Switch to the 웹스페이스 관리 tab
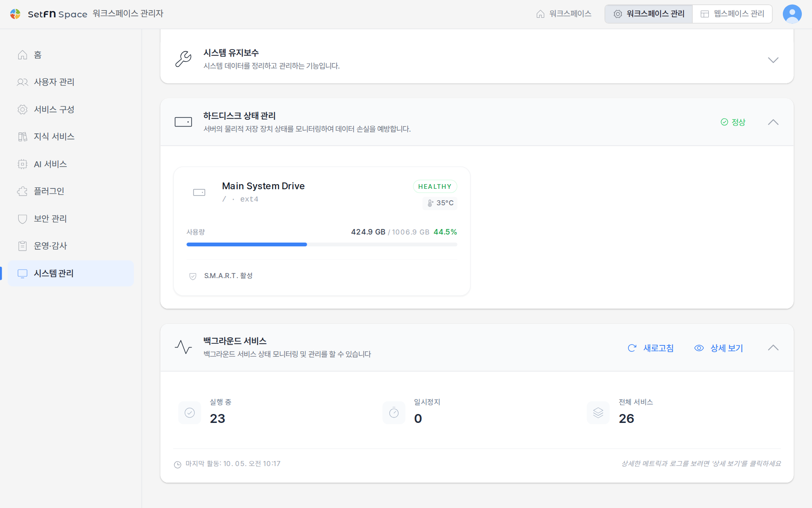 tap(732, 14)
